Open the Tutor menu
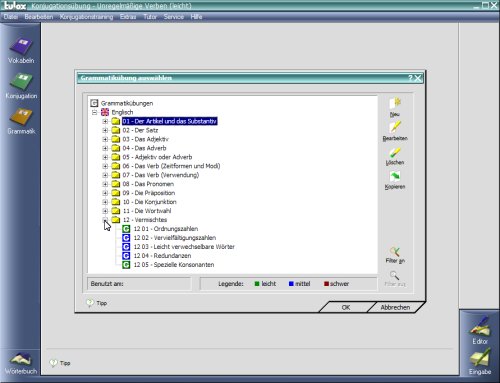 point(150,17)
